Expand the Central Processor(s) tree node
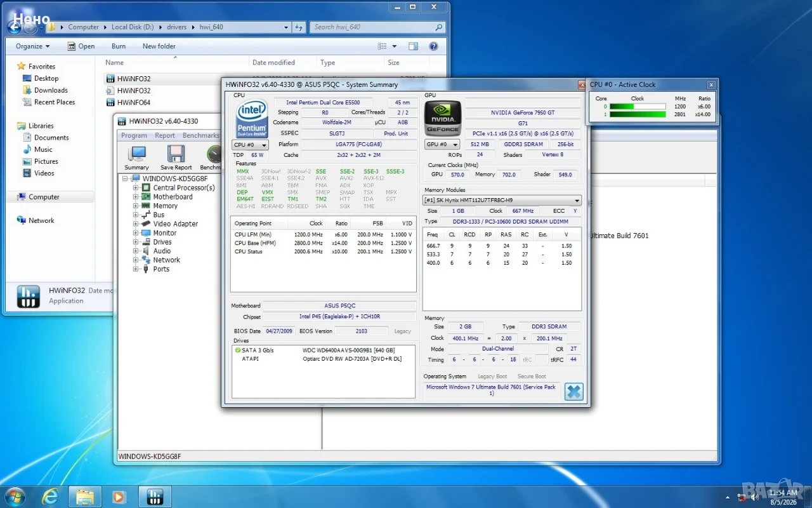812x508 pixels. point(135,188)
